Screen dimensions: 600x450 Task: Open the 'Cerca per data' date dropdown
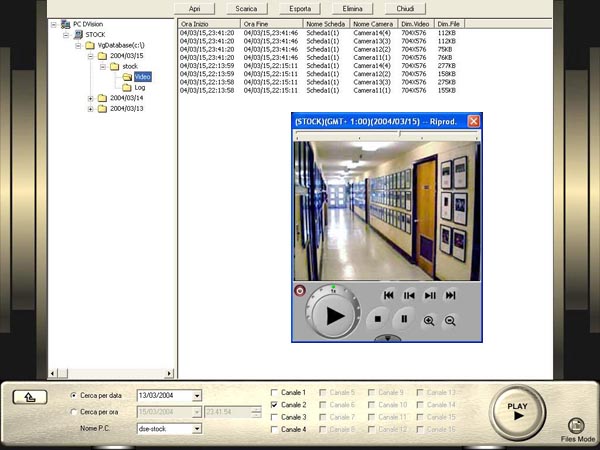196,396
